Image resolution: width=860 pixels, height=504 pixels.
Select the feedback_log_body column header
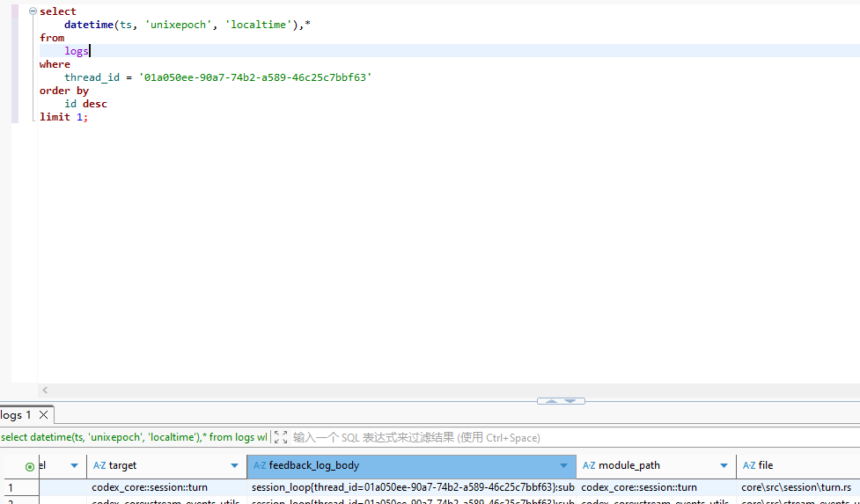(411, 465)
